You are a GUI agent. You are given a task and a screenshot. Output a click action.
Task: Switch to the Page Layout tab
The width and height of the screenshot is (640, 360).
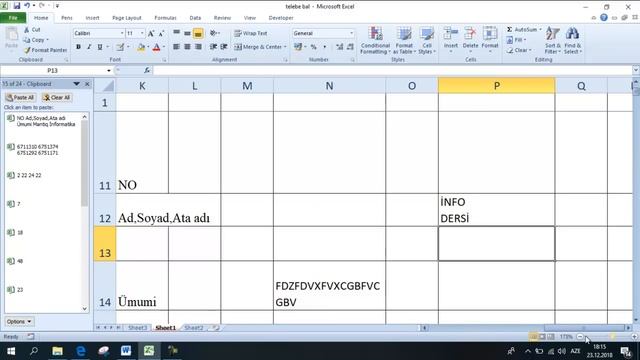(127, 18)
